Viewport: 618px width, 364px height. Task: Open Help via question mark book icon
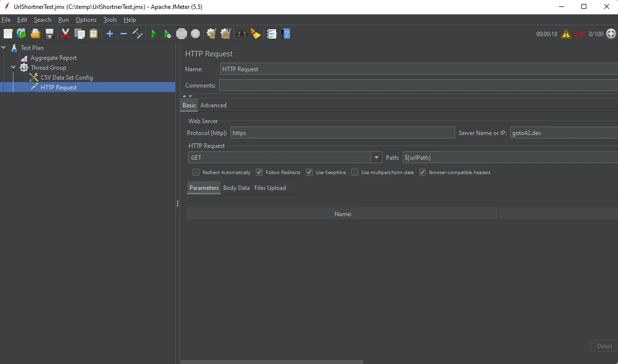click(286, 34)
